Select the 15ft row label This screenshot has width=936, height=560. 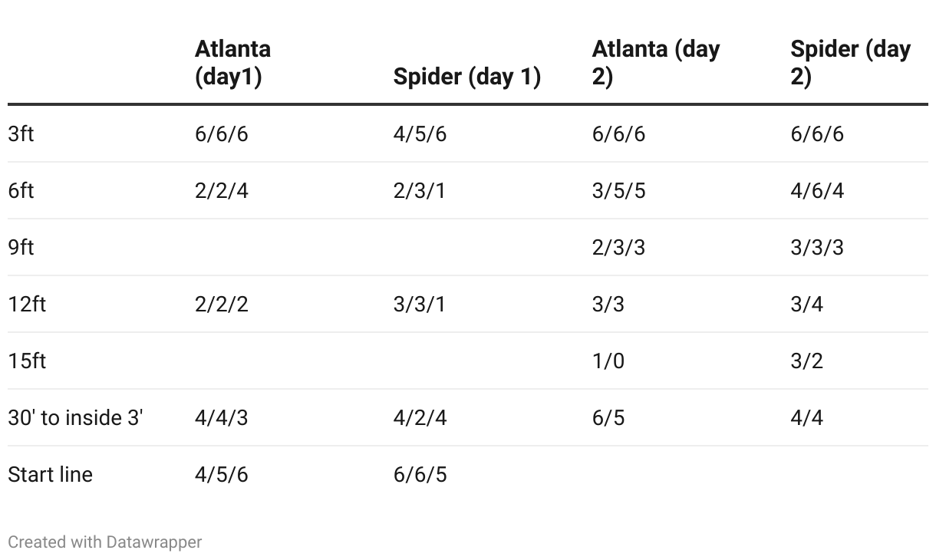[27, 361]
